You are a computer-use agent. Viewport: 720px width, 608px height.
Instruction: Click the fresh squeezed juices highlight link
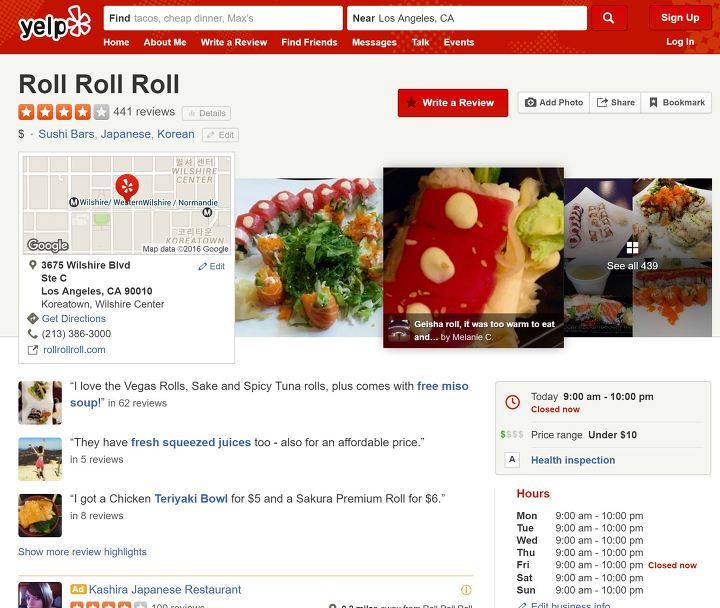pos(191,442)
